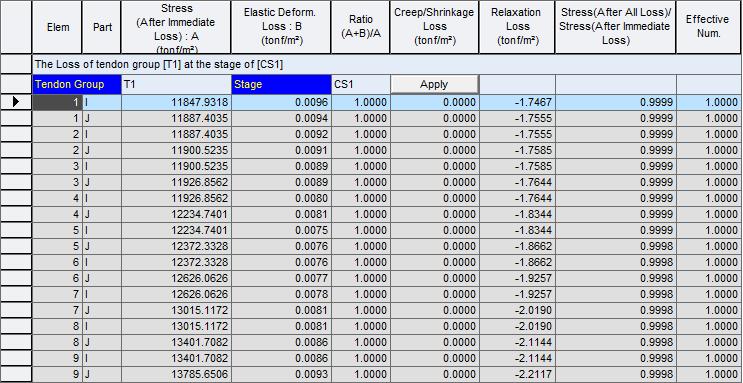Click the Stress(After All Loss) ratio column header
743x383 pixels.
click(615, 27)
